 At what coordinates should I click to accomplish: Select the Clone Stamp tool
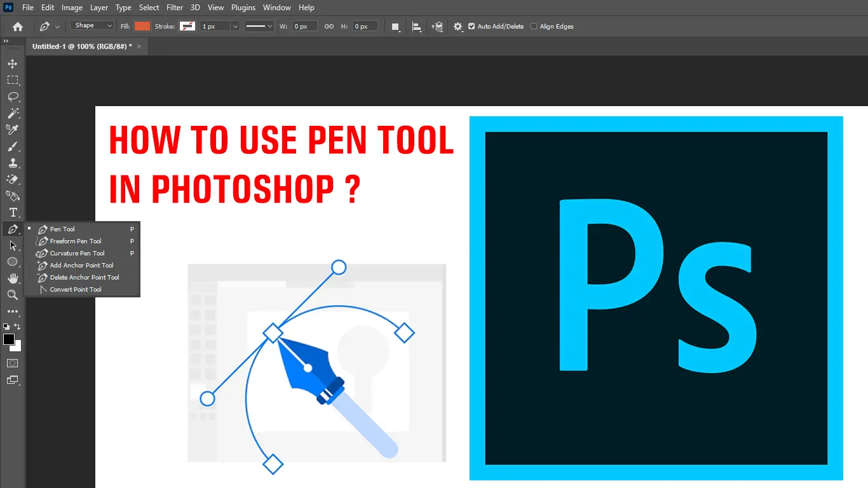(x=13, y=163)
